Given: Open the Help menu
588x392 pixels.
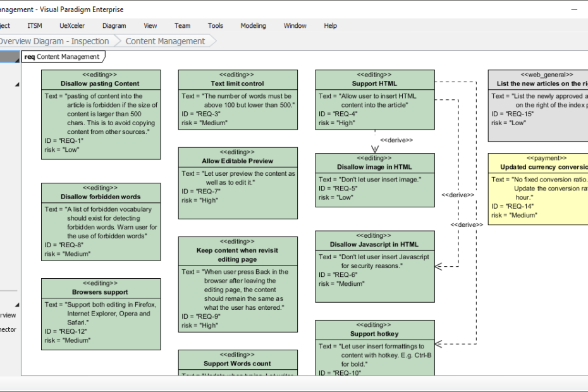Looking at the screenshot, I should point(330,26).
